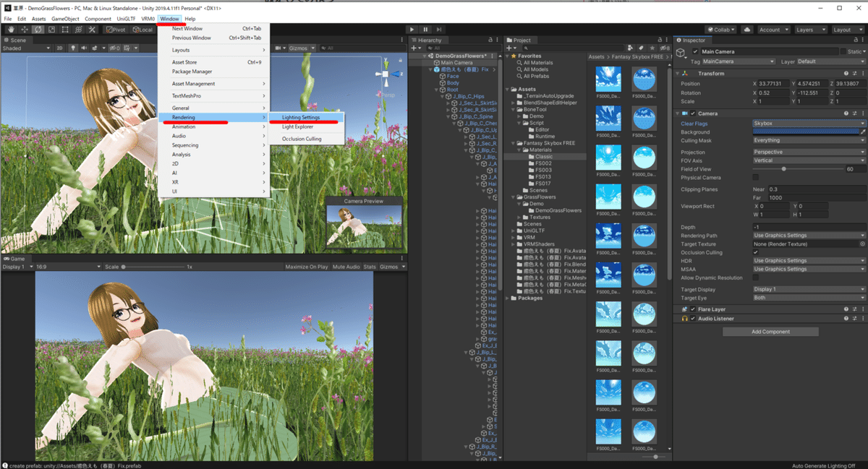Open the GameObject menu
Viewport: 868px width, 469px height.
(x=65, y=19)
